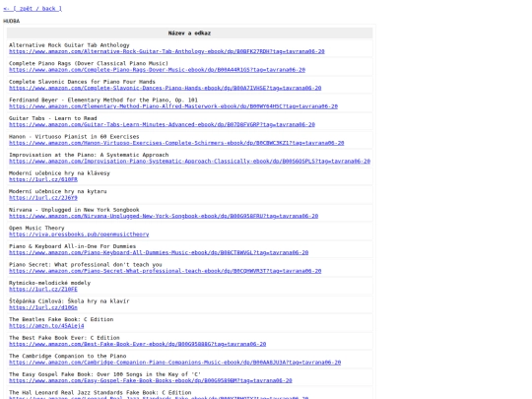Select title Improvisation at the Piano: A Systematic Approach
Viewport: 532px width, 399px height.
pyautogui.click(x=89, y=155)
